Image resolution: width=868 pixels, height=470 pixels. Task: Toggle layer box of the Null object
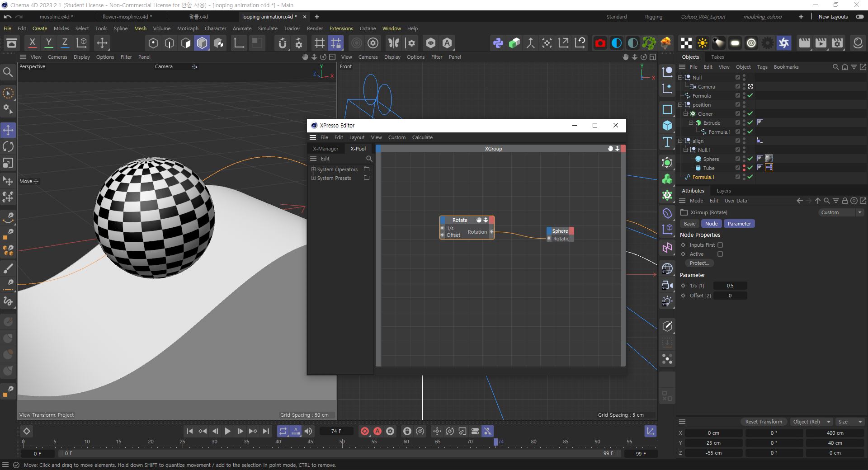[x=737, y=77]
